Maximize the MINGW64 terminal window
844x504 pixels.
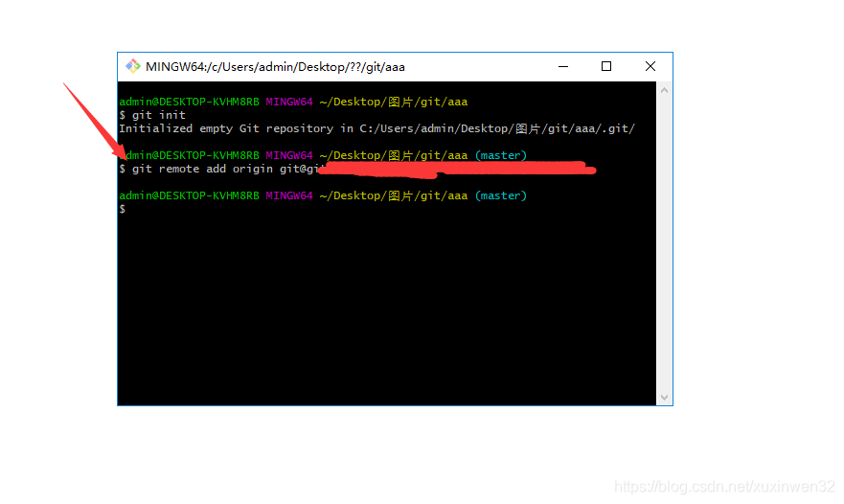(x=606, y=66)
